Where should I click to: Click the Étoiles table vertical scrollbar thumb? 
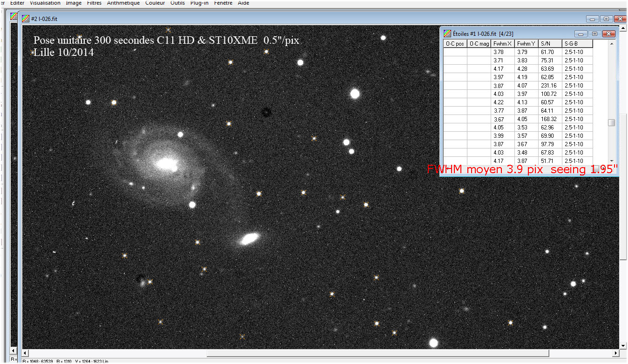612,122
